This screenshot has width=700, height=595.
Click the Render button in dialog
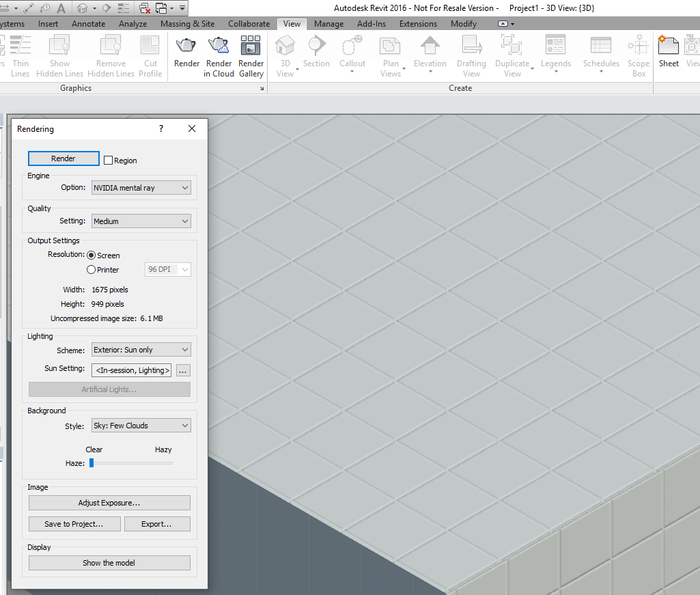64,158
